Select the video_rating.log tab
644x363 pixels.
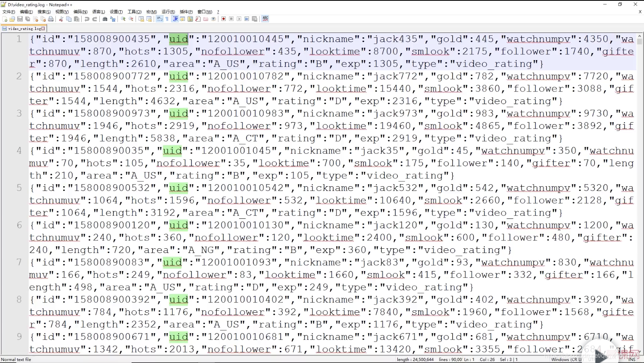pyautogui.click(x=24, y=28)
